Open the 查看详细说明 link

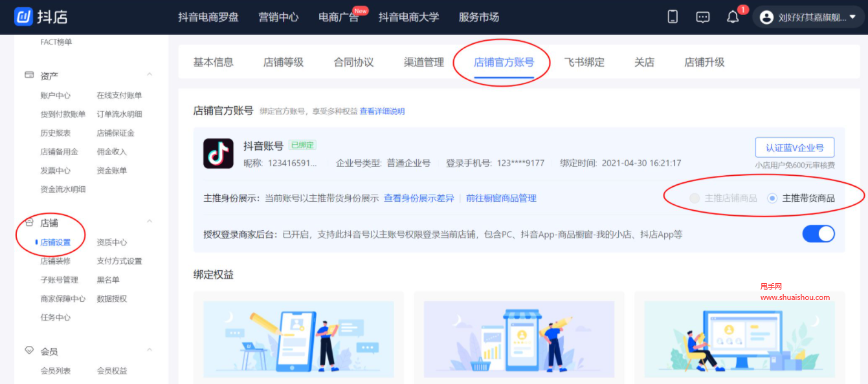coord(382,111)
